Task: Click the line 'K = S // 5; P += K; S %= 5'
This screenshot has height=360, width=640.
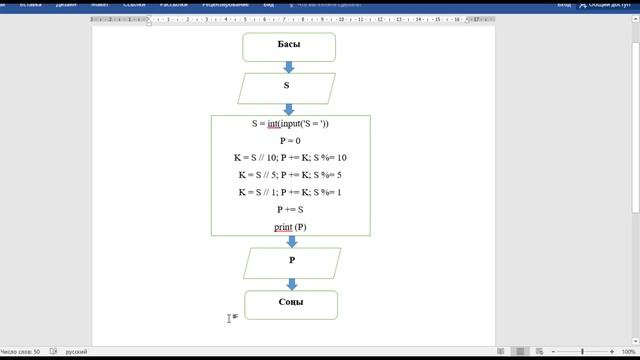Action: pyautogui.click(x=290, y=175)
